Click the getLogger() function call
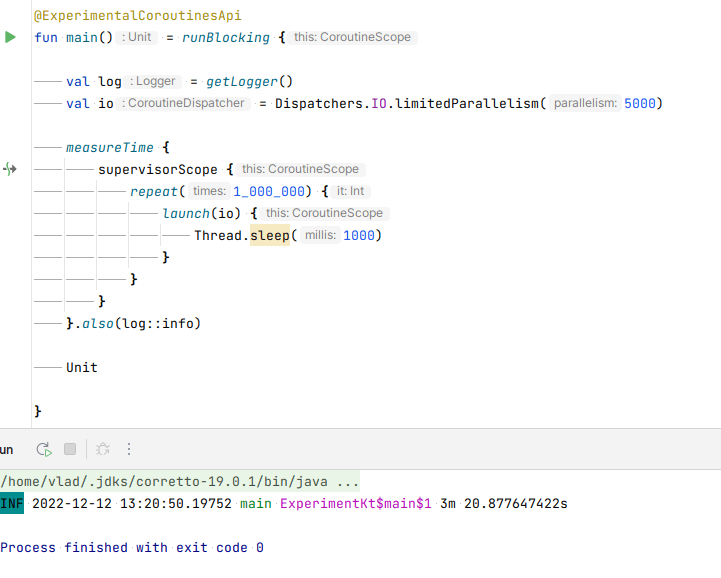Image resolution: width=721 pixels, height=578 pixels. pyautogui.click(x=249, y=81)
